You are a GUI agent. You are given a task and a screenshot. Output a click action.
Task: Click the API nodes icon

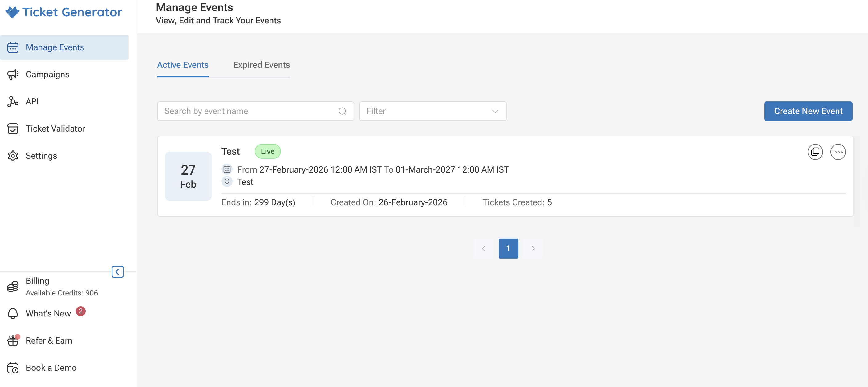coord(13,101)
